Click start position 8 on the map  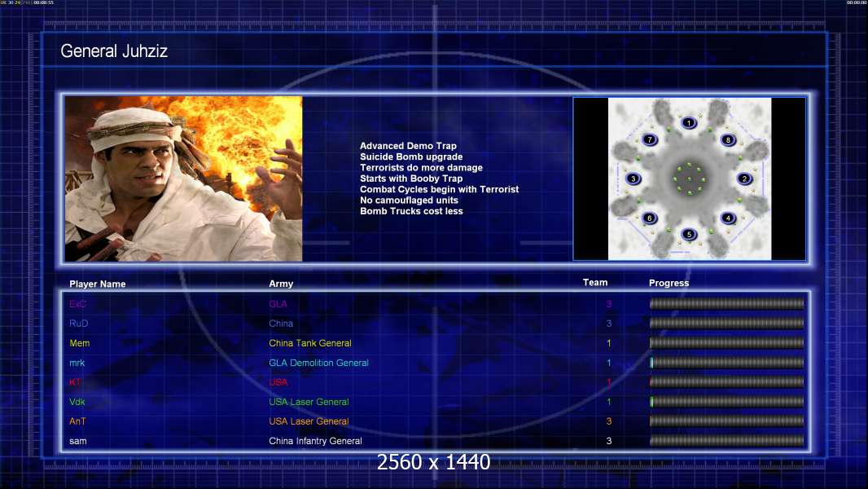click(x=728, y=139)
